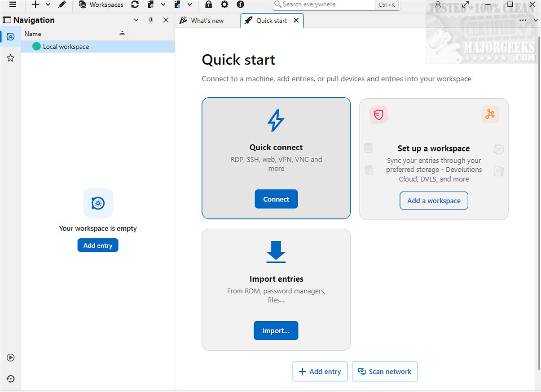Click the import file toolbar icon
541x392 pixels.
tap(151, 4)
